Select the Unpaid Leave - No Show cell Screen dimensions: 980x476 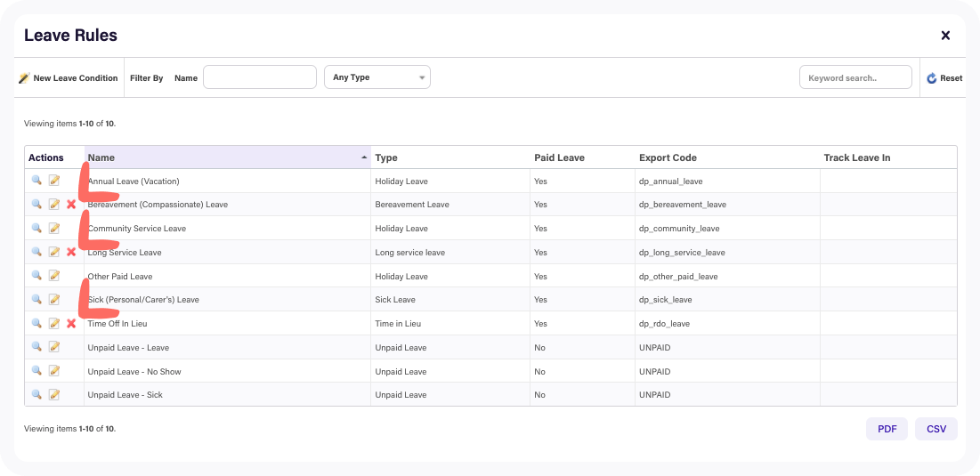click(228, 371)
